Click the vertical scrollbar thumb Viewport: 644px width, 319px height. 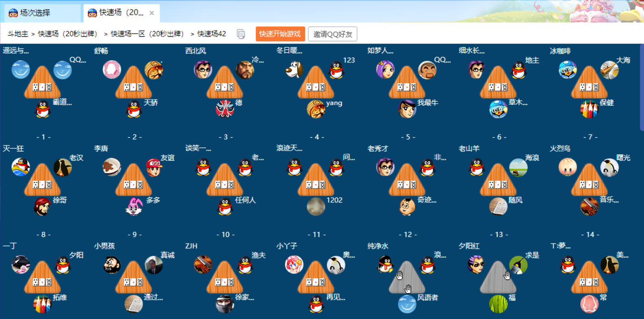click(x=642, y=87)
